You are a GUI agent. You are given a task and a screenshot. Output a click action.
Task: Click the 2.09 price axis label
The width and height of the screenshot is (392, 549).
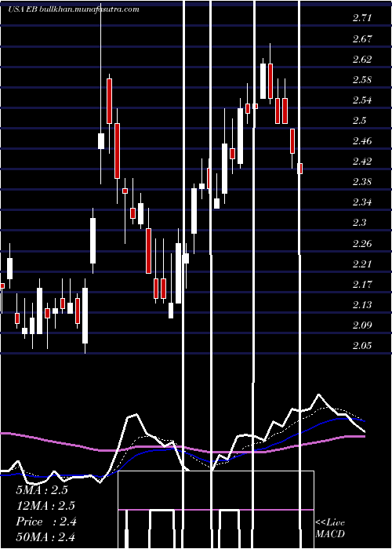click(362, 325)
